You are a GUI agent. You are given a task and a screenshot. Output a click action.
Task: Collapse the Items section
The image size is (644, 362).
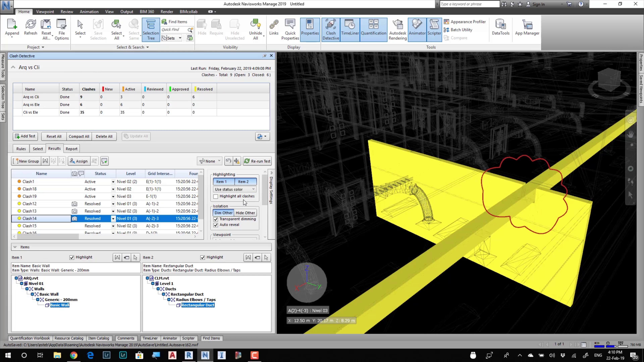(x=15, y=247)
